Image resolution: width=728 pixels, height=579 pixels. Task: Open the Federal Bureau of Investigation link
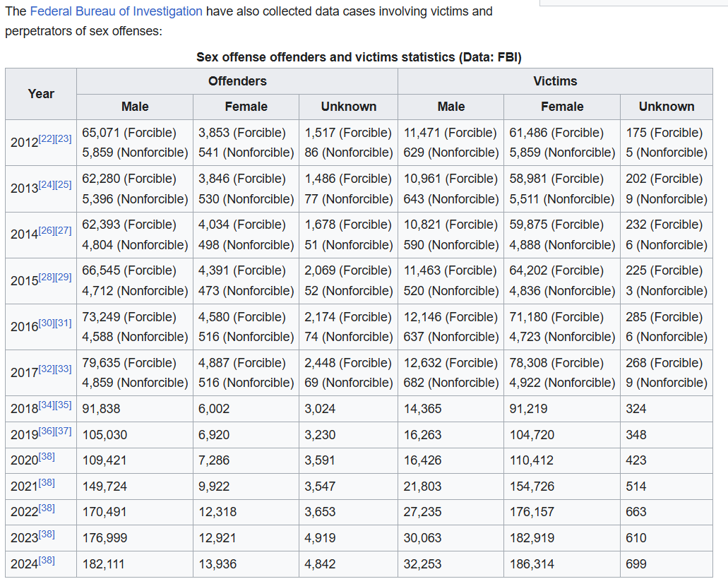pyautogui.click(x=116, y=11)
